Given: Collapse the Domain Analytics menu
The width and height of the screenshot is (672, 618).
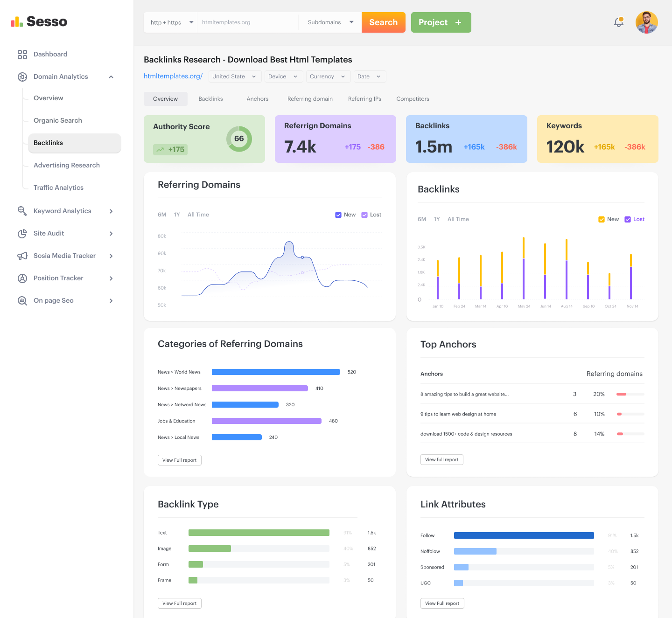Looking at the screenshot, I should [x=111, y=77].
